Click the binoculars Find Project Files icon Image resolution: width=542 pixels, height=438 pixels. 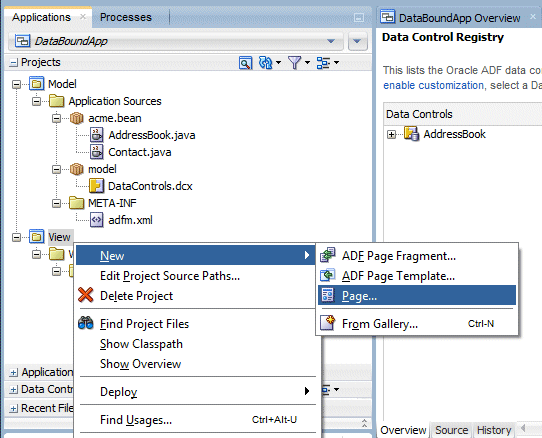tap(85, 323)
